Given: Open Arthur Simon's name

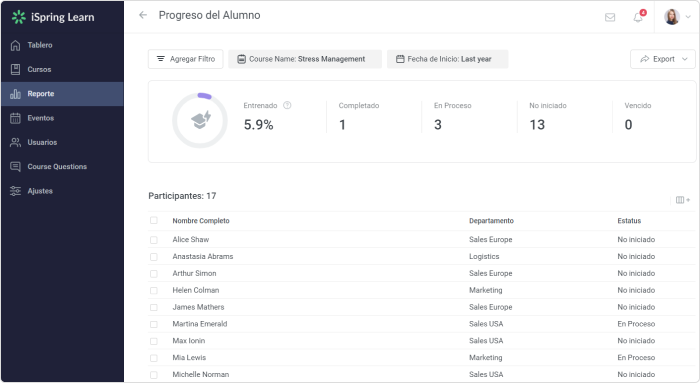Looking at the screenshot, I should click(194, 273).
